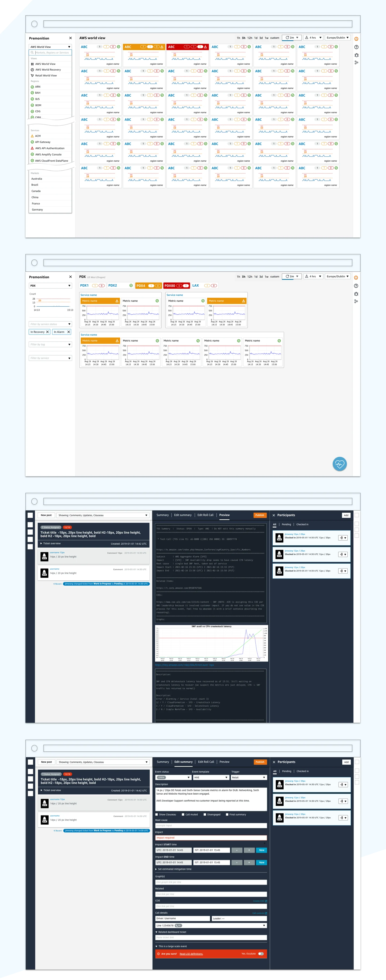Click the bug report icon on PDX screen

point(356,294)
